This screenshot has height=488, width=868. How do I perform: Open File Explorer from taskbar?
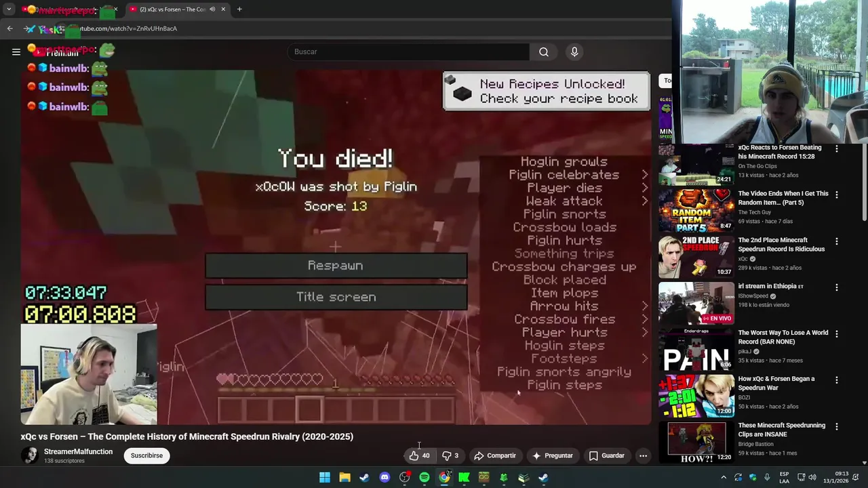click(x=344, y=477)
